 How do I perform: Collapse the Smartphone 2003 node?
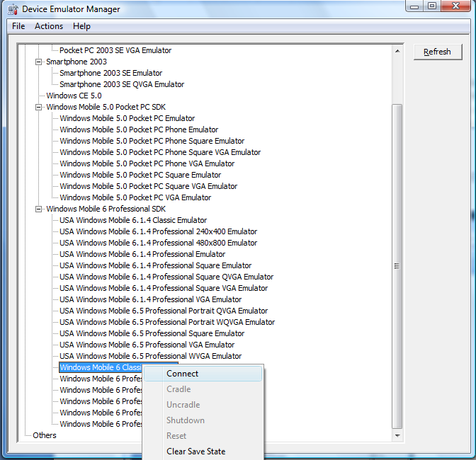tap(38, 62)
